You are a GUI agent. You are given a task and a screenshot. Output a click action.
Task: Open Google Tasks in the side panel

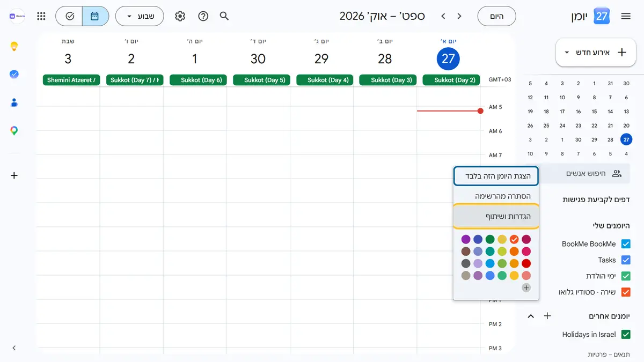tap(14, 75)
